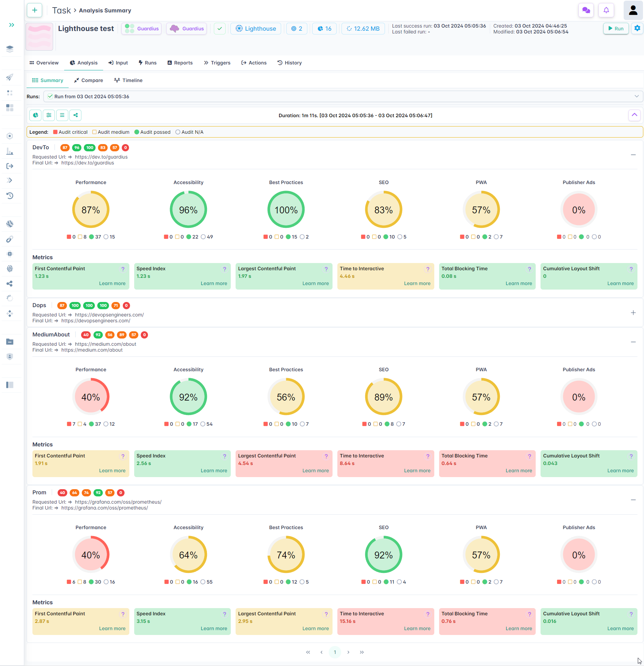Open the user profile avatar
The height and width of the screenshot is (666, 644).
pyautogui.click(x=633, y=10)
